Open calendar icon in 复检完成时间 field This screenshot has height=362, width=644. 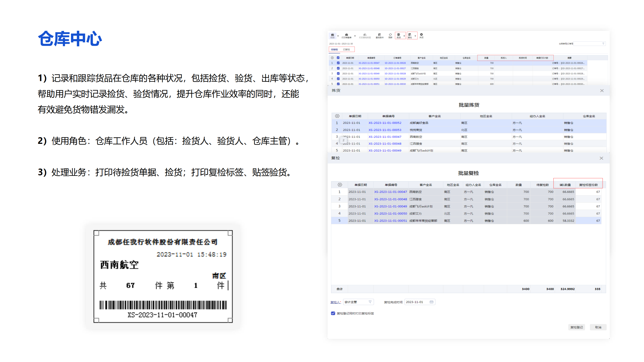[432, 302]
